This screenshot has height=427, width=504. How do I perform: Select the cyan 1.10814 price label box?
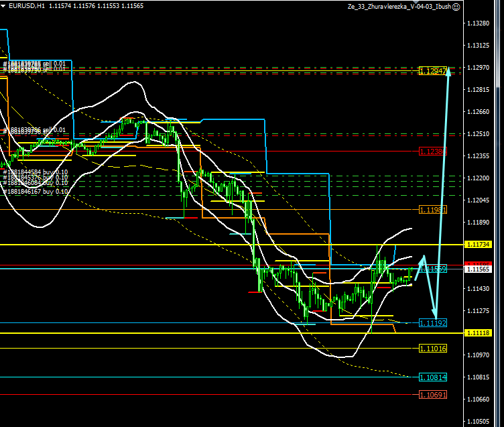point(432,377)
